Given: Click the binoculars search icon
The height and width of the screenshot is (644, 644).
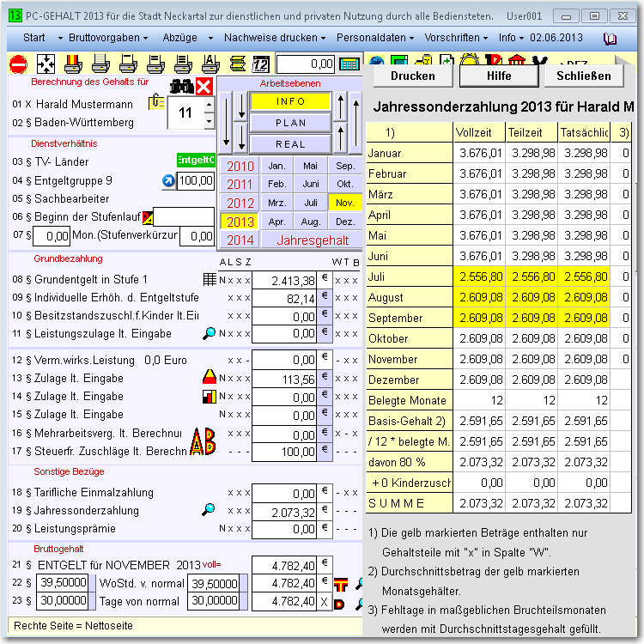Looking at the screenshot, I should coord(181,86).
